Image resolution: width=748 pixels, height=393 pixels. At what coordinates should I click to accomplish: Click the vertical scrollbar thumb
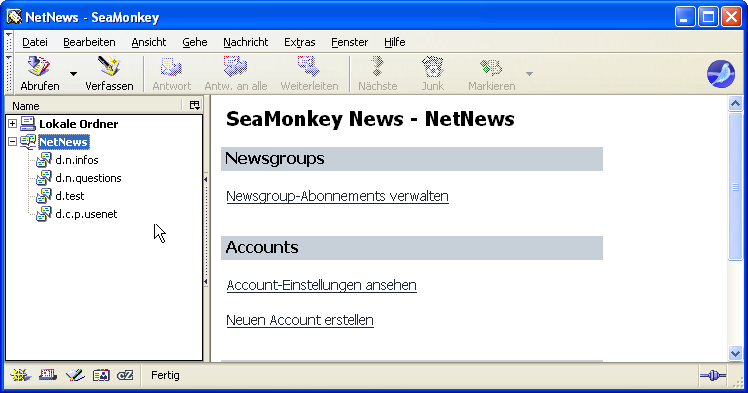735,187
